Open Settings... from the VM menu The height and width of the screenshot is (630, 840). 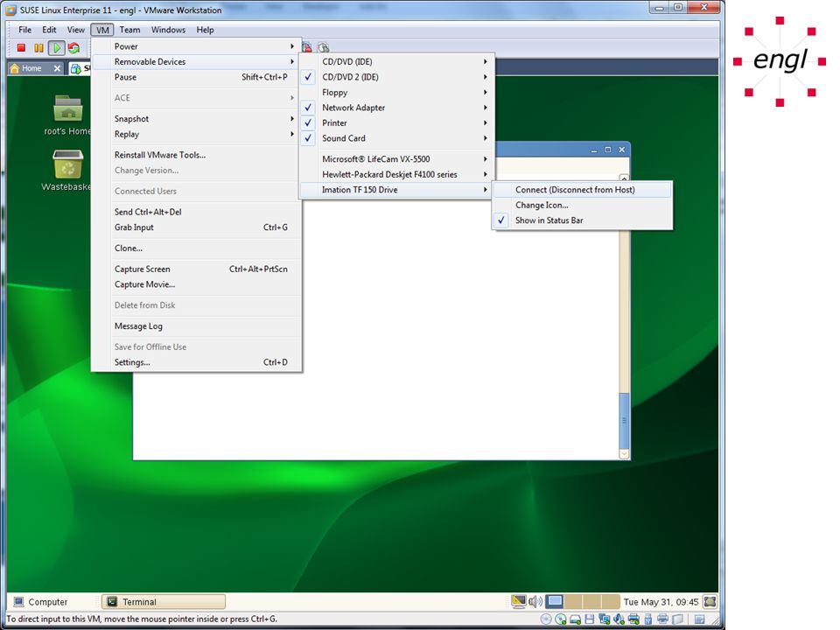196,362
